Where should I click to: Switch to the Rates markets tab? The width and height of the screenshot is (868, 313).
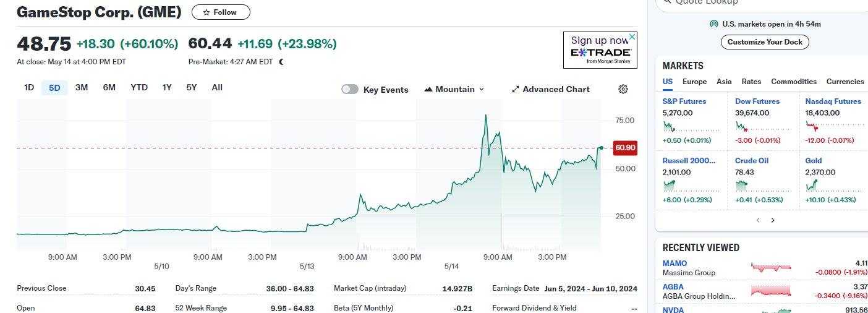[x=751, y=82]
